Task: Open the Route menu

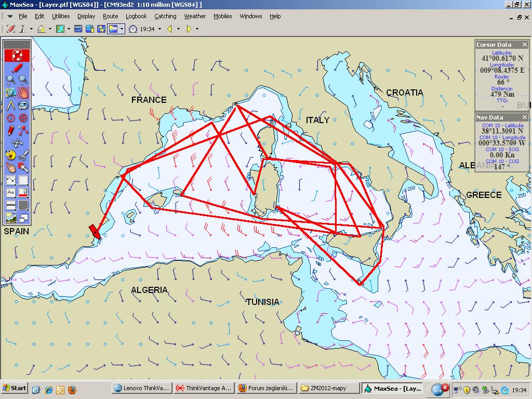Action: point(111,16)
